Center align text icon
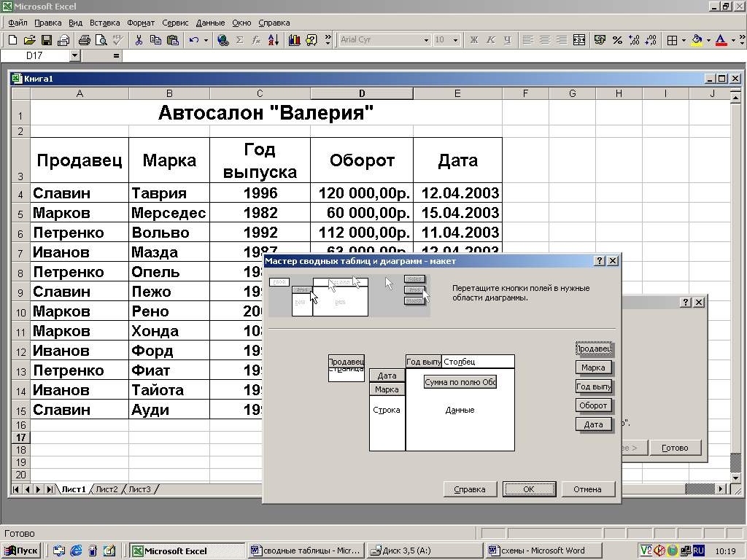This screenshot has width=747, height=560. (x=545, y=40)
